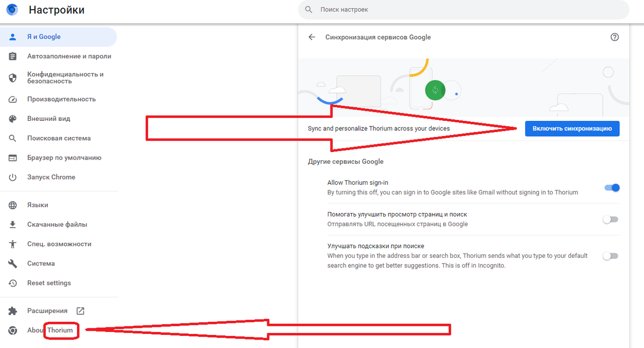Click the power icon for Запуск Chrome

tap(13, 177)
